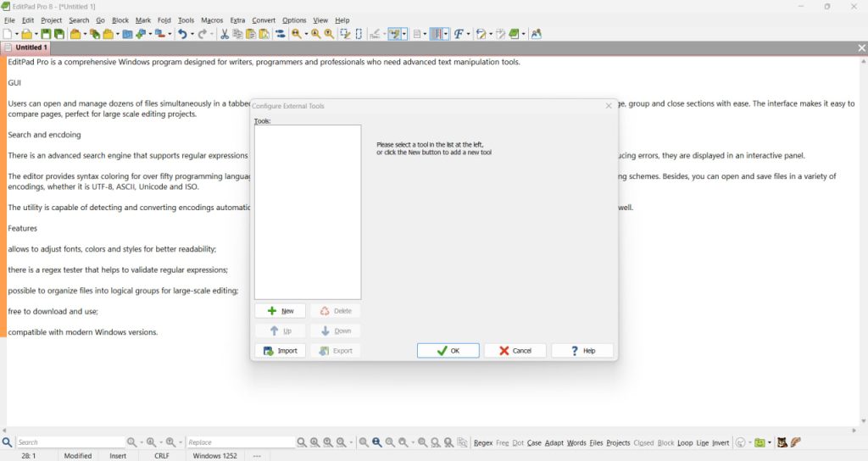Close the Configure External Tools dialog with X
Viewport: 868px width, 461px height.
pos(609,106)
